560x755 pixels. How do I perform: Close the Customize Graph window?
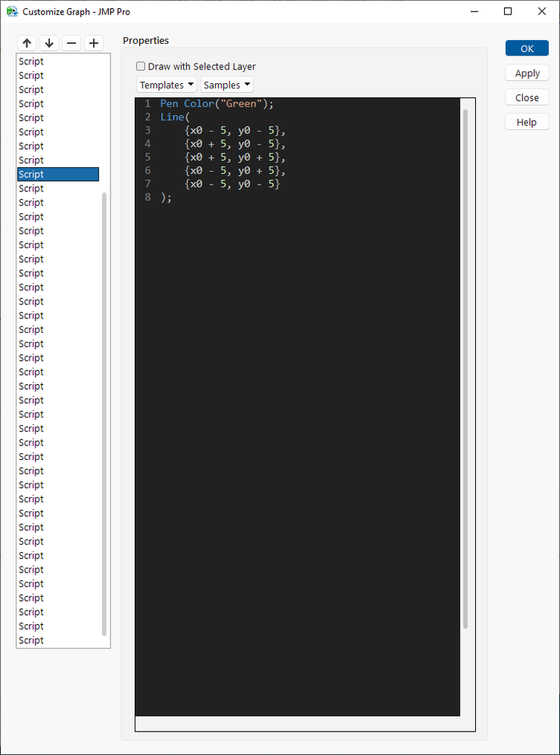click(542, 11)
